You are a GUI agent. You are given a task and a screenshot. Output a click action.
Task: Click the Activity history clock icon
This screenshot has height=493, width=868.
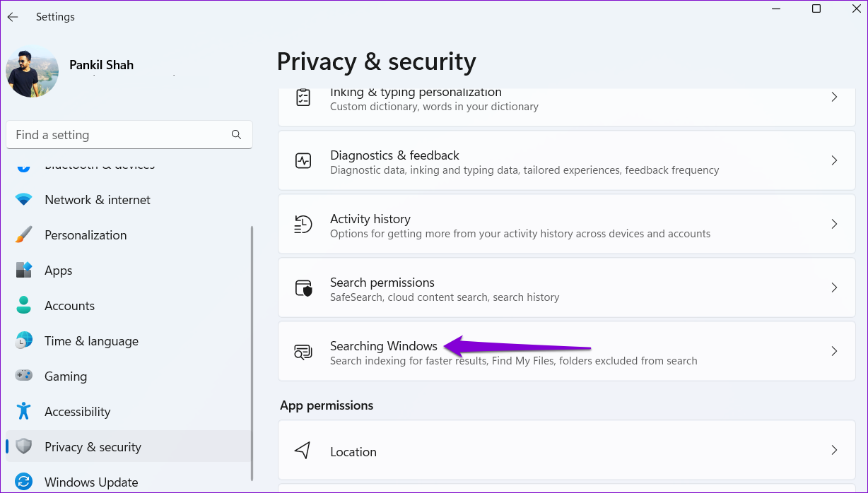[303, 225]
